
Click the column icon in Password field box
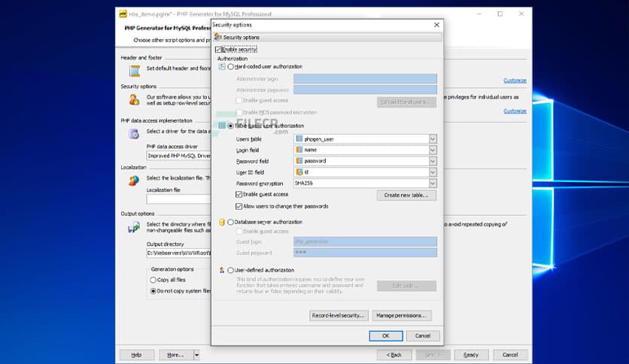(x=299, y=161)
